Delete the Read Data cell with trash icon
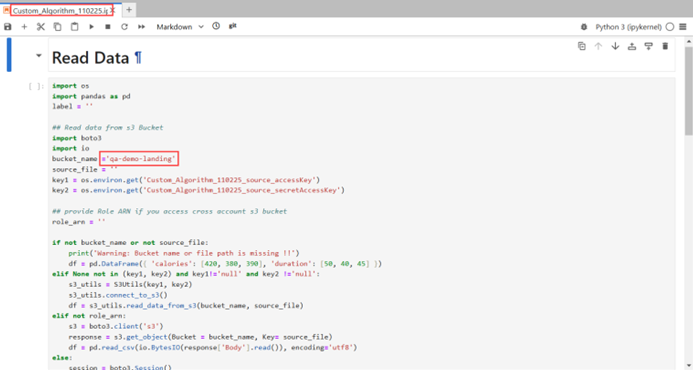The image size is (693, 370). 665,46
